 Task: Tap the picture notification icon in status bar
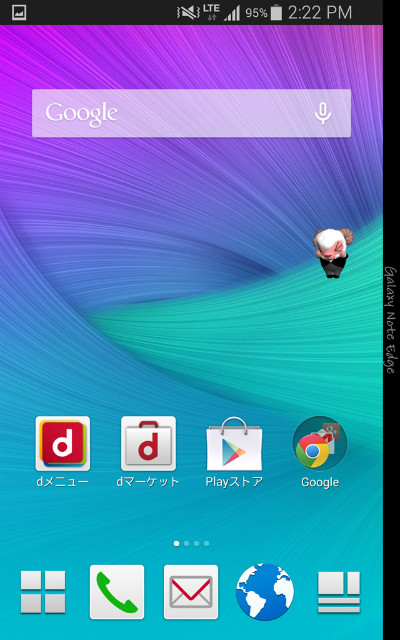coord(19,13)
